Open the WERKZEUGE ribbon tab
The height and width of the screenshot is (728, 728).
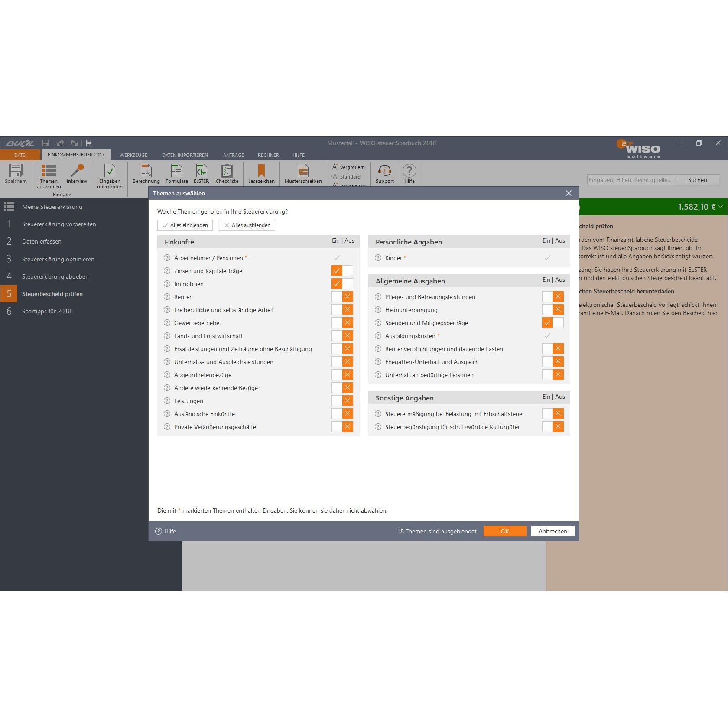tap(133, 155)
